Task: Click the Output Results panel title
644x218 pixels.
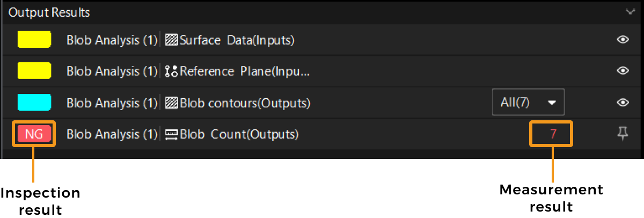Action: pos(49,12)
